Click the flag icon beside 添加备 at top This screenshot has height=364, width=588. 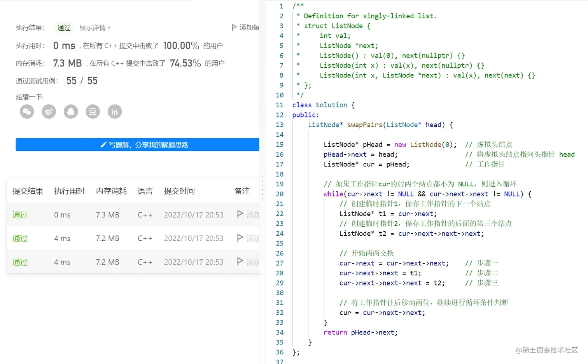(x=234, y=27)
